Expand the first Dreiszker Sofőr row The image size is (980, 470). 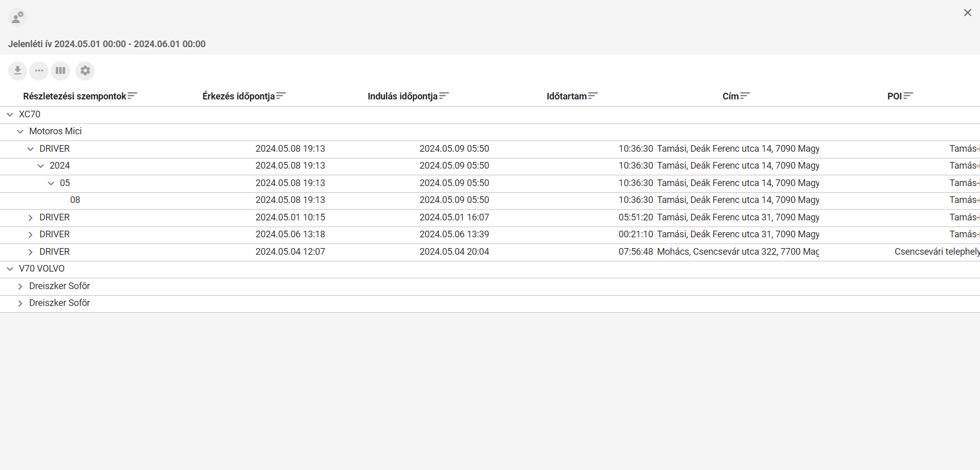(21, 287)
